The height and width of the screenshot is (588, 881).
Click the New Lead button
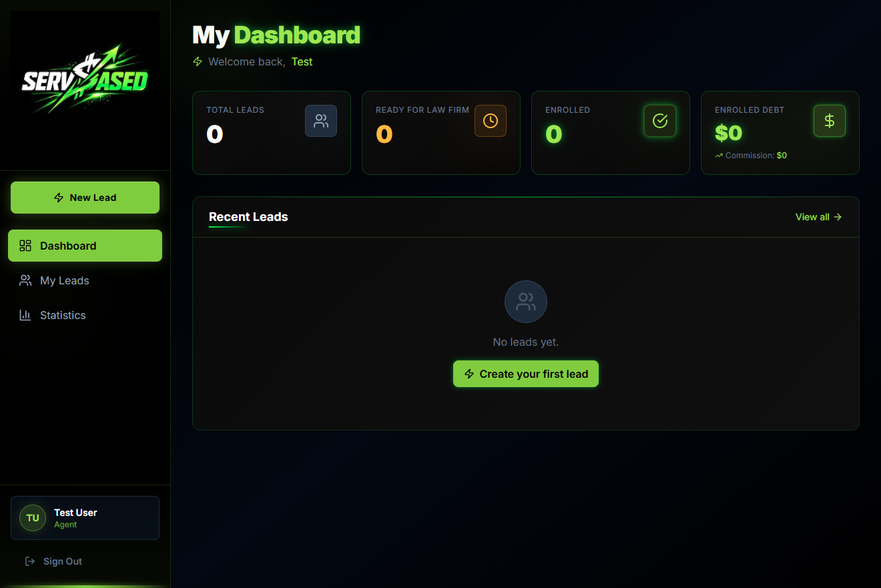pos(85,198)
